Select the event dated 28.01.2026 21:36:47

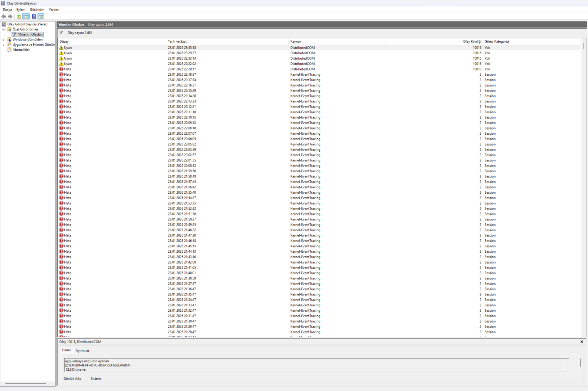[x=320, y=289]
